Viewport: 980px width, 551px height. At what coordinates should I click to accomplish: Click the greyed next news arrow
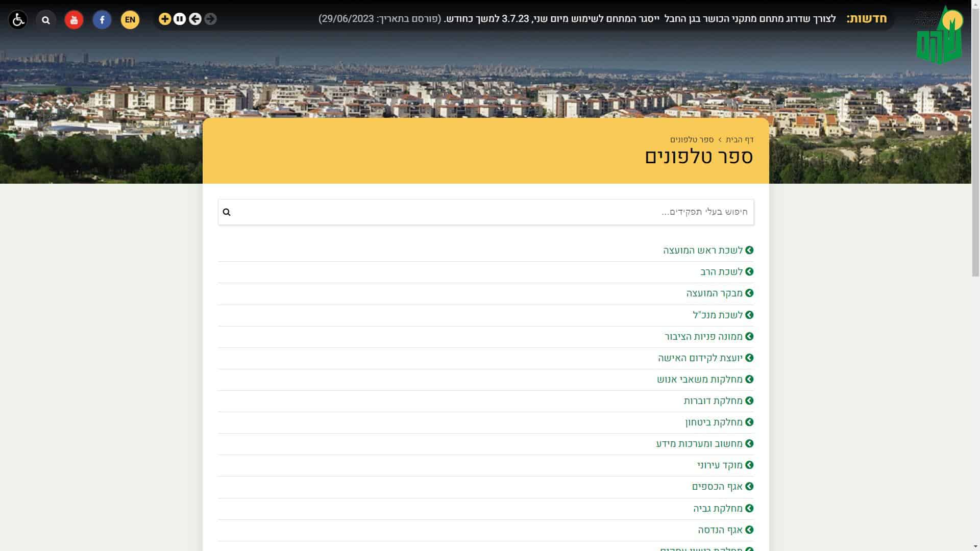click(x=210, y=19)
